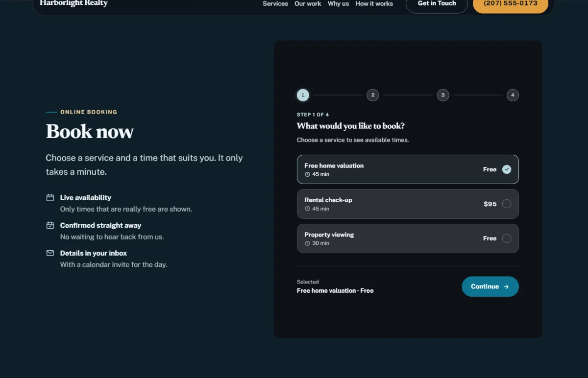Click the Property viewing service title
588x378 pixels.
pyautogui.click(x=329, y=235)
